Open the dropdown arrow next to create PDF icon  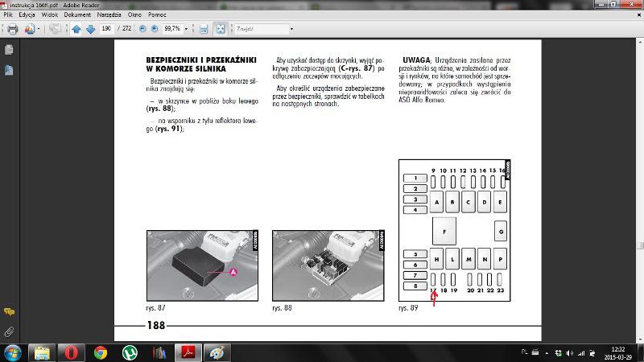pos(39,29)
